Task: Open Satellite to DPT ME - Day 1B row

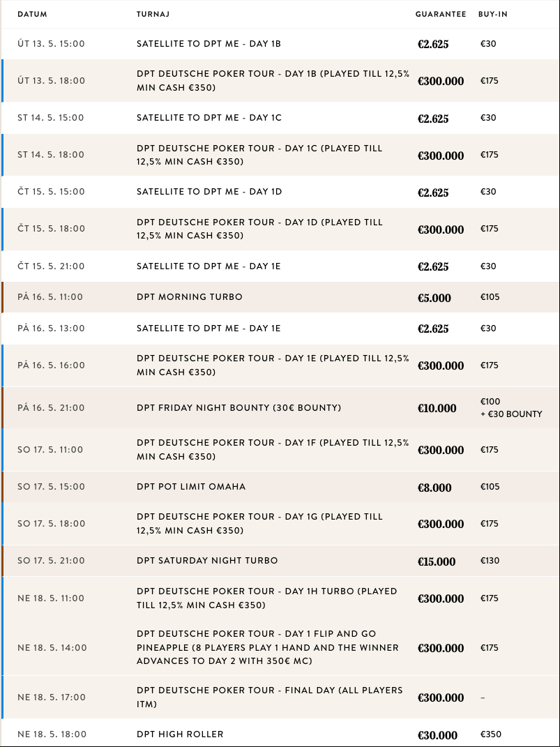Action: pyautogui.click(x=280, y=44)
